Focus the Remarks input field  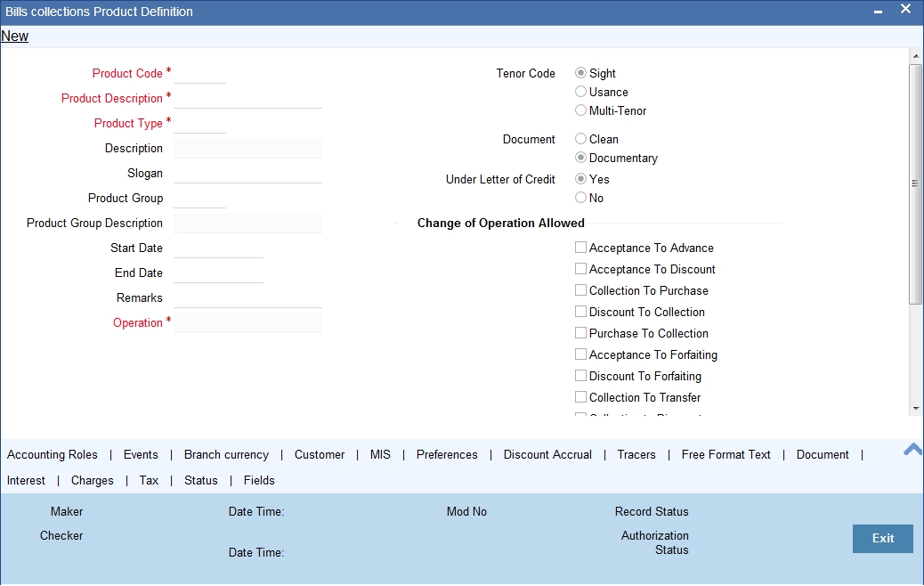tap(247, 297)
